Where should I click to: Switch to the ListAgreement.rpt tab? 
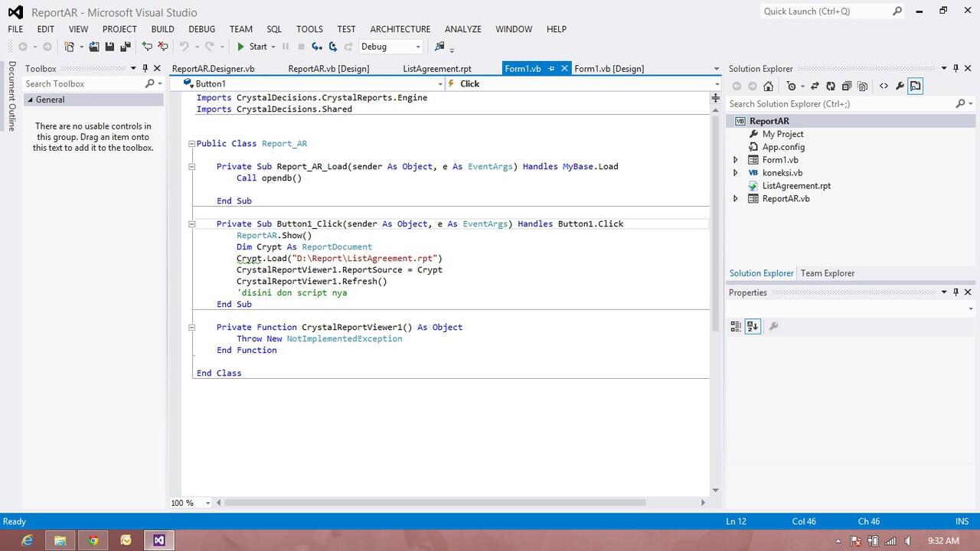tap(437, 69)
